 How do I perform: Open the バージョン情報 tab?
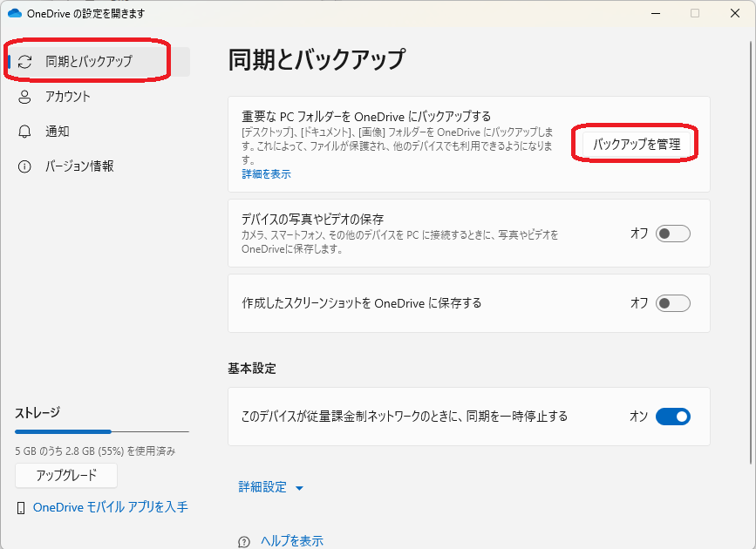pyautogui.click(x=99, y=166)
